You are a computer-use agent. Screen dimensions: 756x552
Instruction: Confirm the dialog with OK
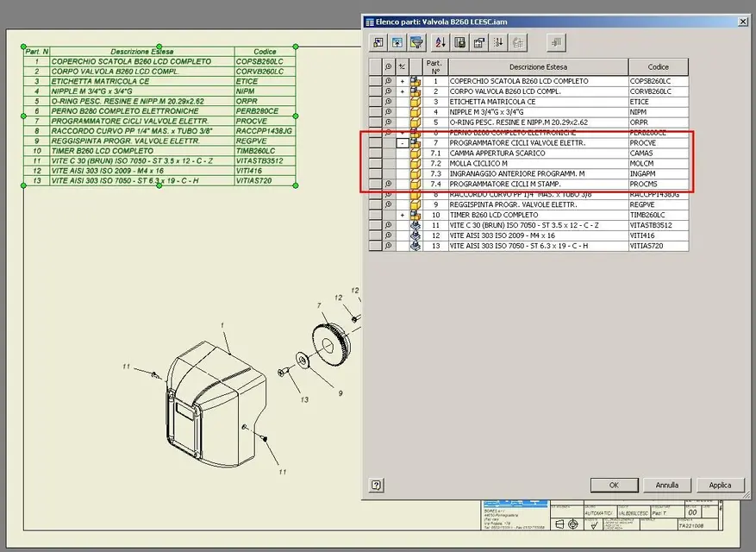click(x=615, y=485)
